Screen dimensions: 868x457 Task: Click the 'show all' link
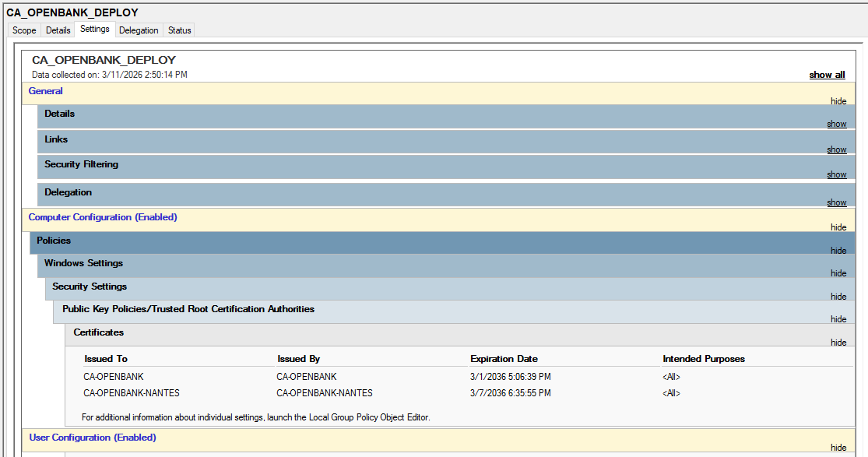(827, 75)
